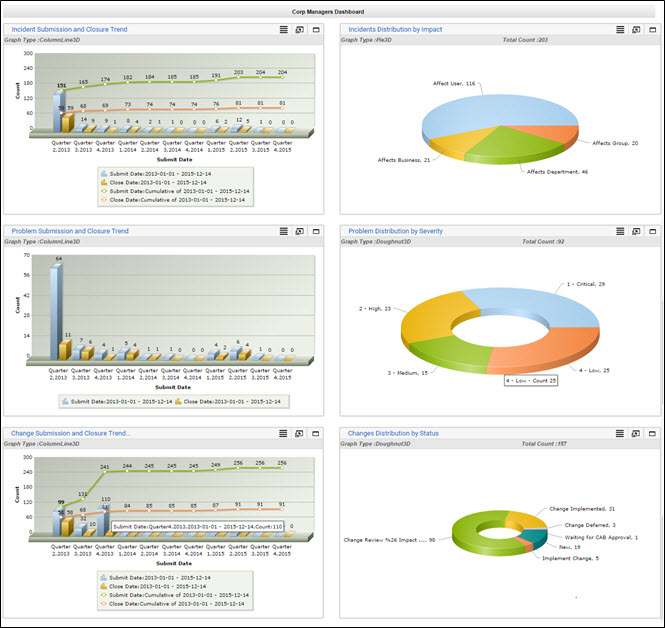Open Problem Distribution by Severity title link
The width and height of the screenshot is (665, 628).
point(394,231)
